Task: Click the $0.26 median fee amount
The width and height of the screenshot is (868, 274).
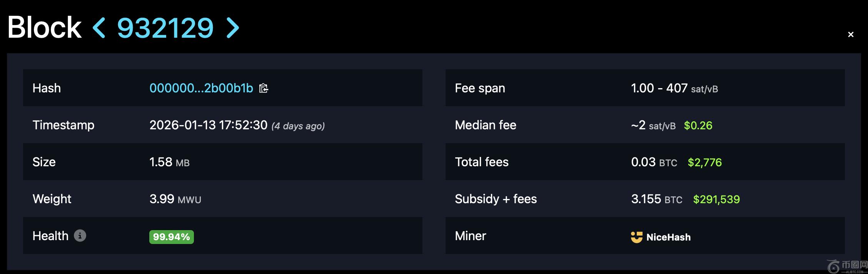Action: 698,125
